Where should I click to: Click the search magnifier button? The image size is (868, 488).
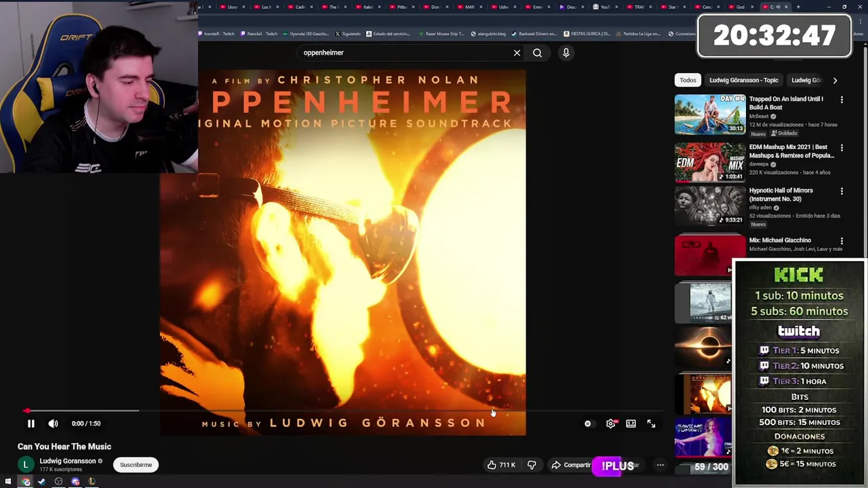point(537,53)
